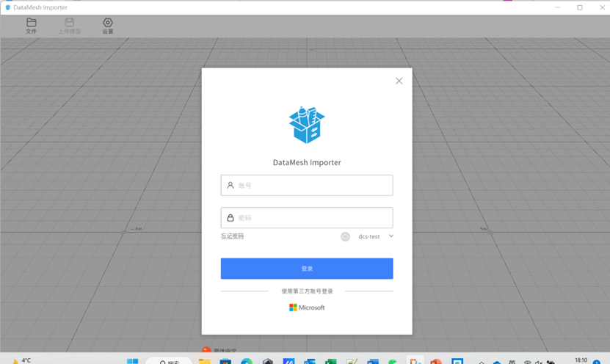
Task: Open the 文件 (File) toolbar menu
Action: click(x=31, y=26)
